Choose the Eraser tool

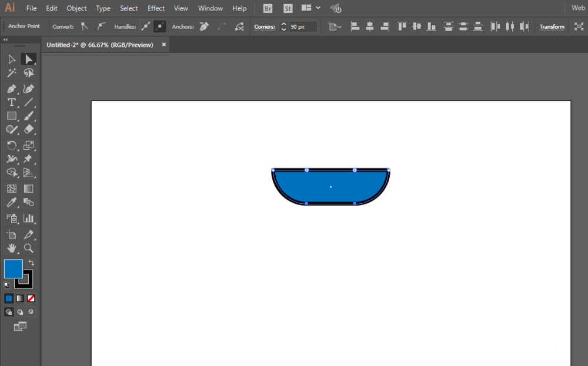click(28, 130)
